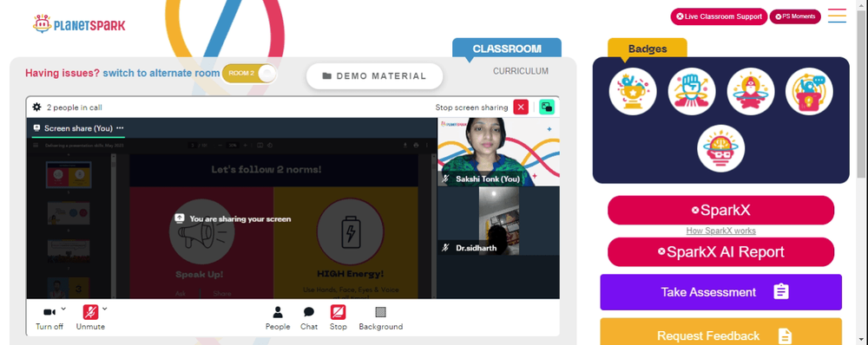The image size is (868, 345).
Task: Switch to the Classroom tab
Action: (x=507, y=49)
